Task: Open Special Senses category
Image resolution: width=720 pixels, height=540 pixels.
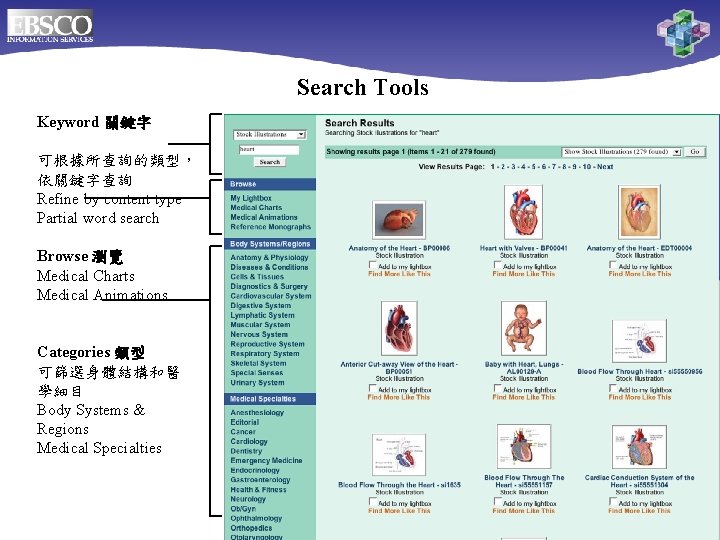Action: pos(257,373)
